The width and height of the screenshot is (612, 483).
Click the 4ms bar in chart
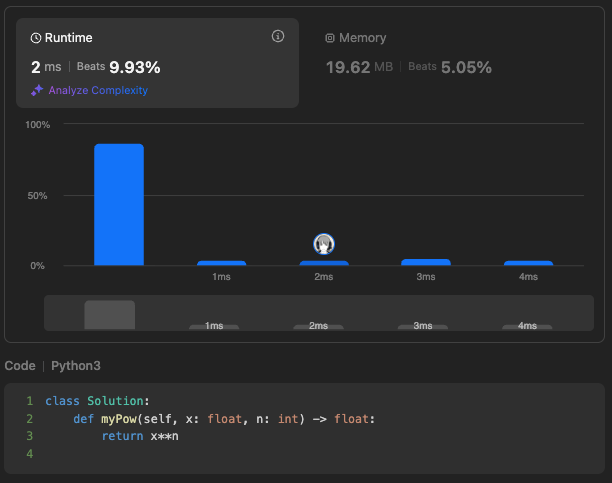click(x=528, y=263)
